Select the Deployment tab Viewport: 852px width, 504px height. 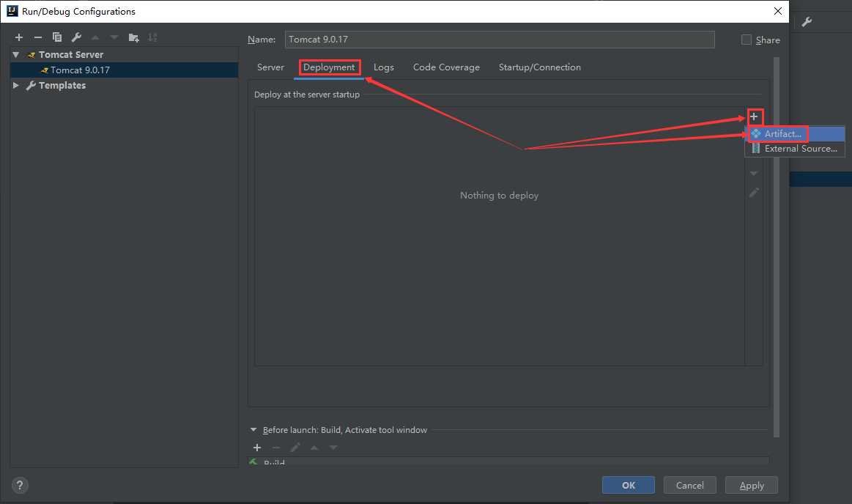click(x=329, y=67)
